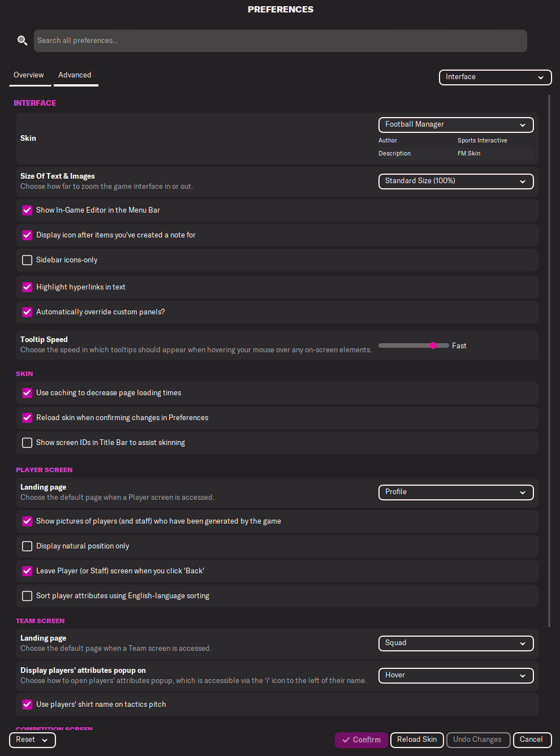The width and height of the screenshot is (560, 756).
Task: Enable the Sidebar icons-only checkbox
Action: (x=27, y=260)
